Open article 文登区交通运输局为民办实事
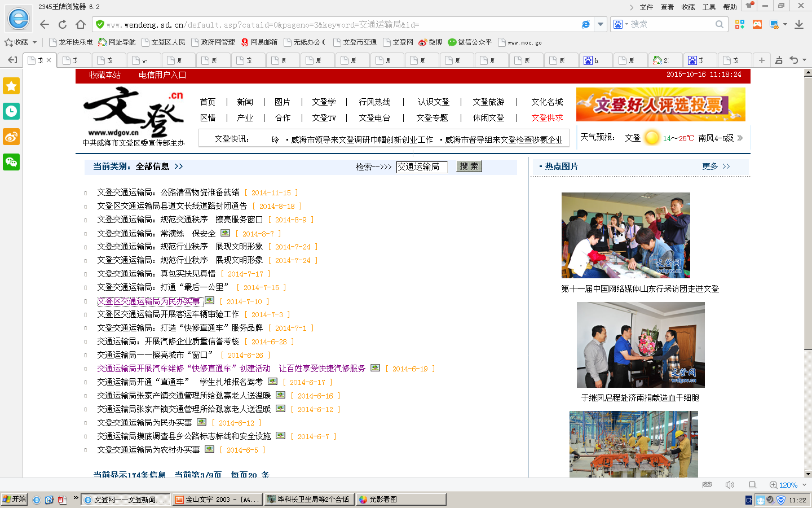The height and width of the screenshot is (508, 812). (149, 301)
